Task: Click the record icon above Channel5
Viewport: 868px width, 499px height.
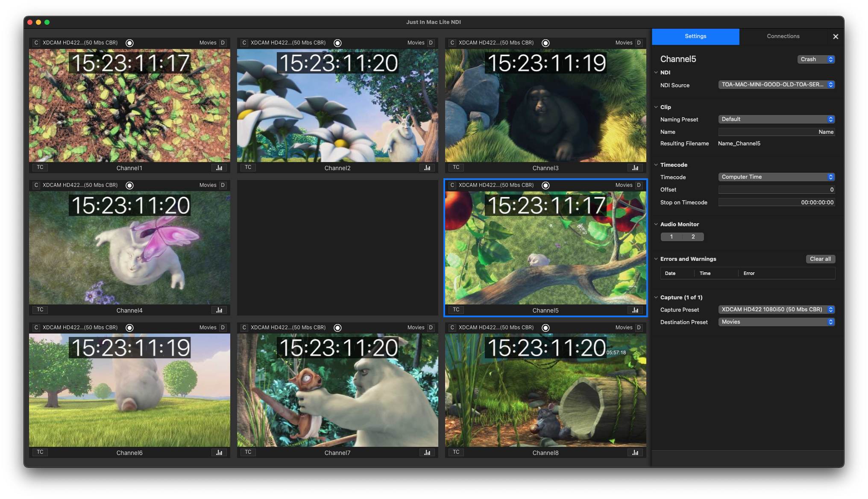Action: point(545,185)
